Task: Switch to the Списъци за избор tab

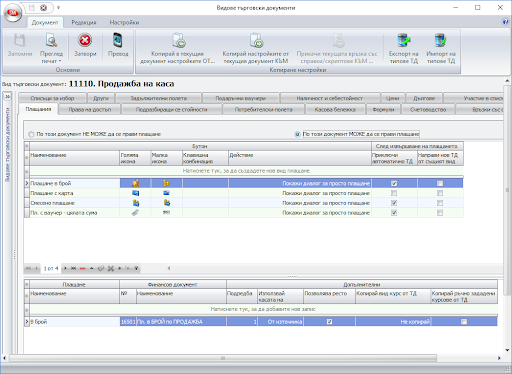Action: [52, 98]
